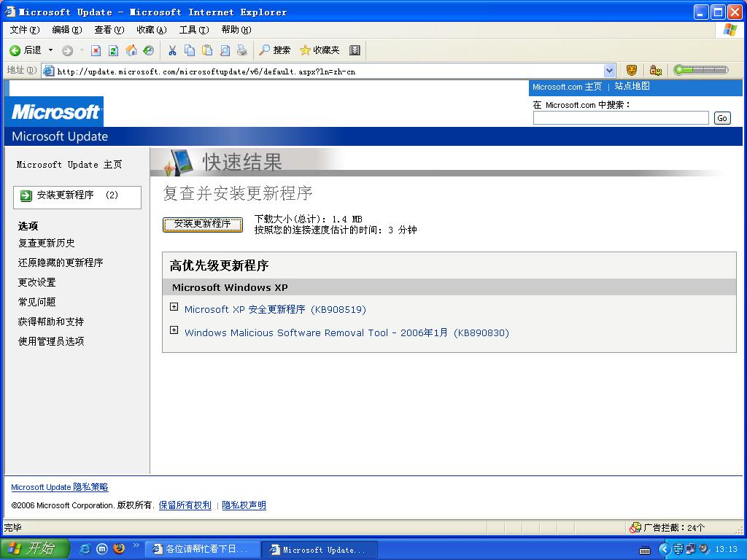Open 常见问题 option
The image size is (747, 560).
click(36, 302)
